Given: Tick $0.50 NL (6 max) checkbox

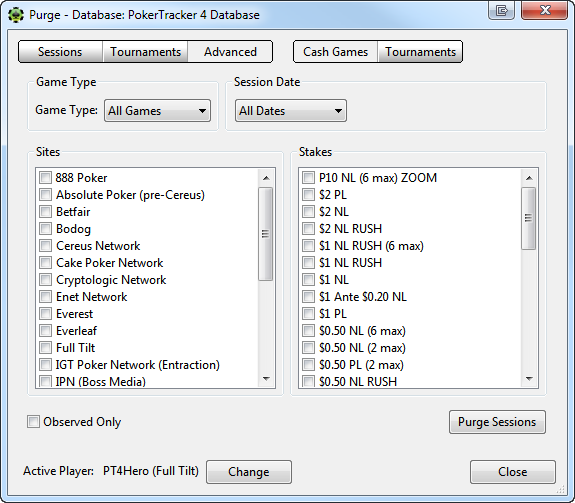Looking at the screenshot, I should (x=308, y=330).
